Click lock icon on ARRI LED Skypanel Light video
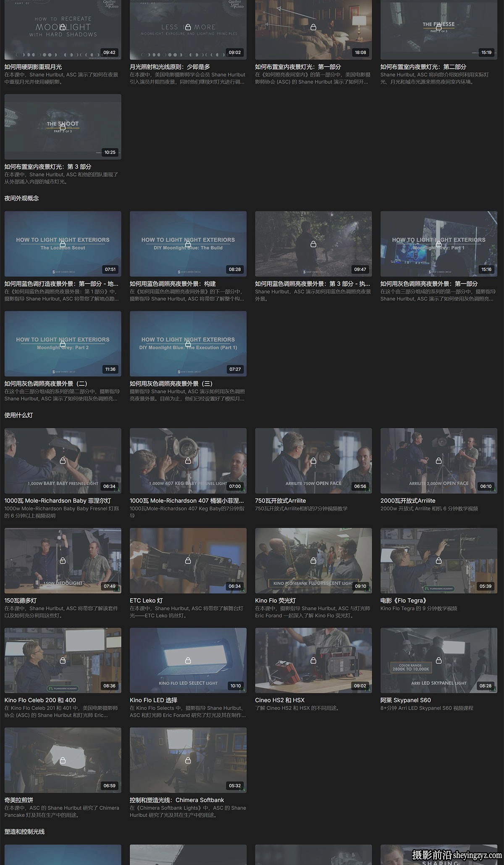 (x=438, y=660)
